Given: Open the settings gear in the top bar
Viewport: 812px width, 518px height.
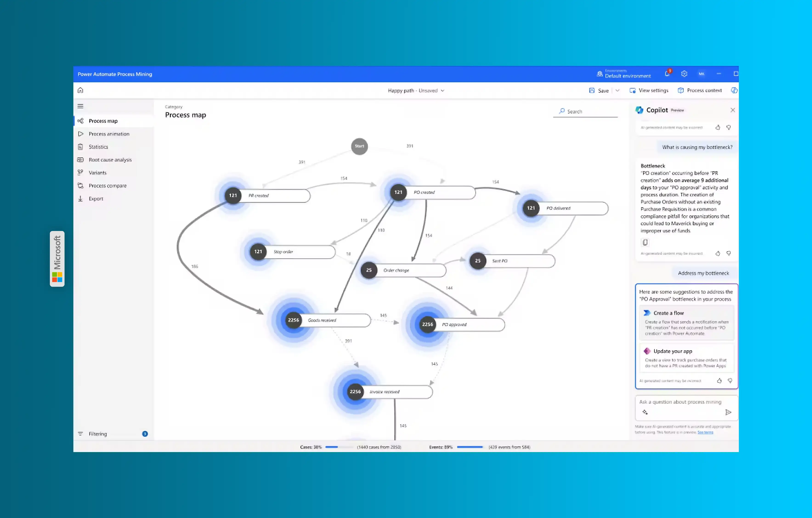Looking at the screenshot, I should click(x=684, y=74).
